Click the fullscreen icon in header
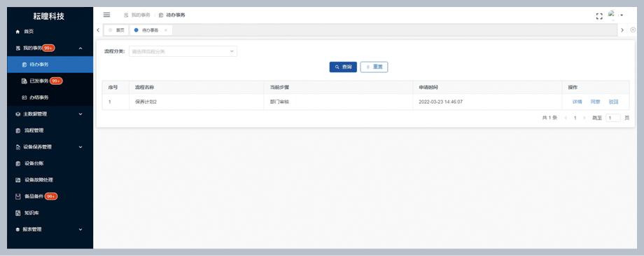 pyautogui.click(x=599, y=16)
